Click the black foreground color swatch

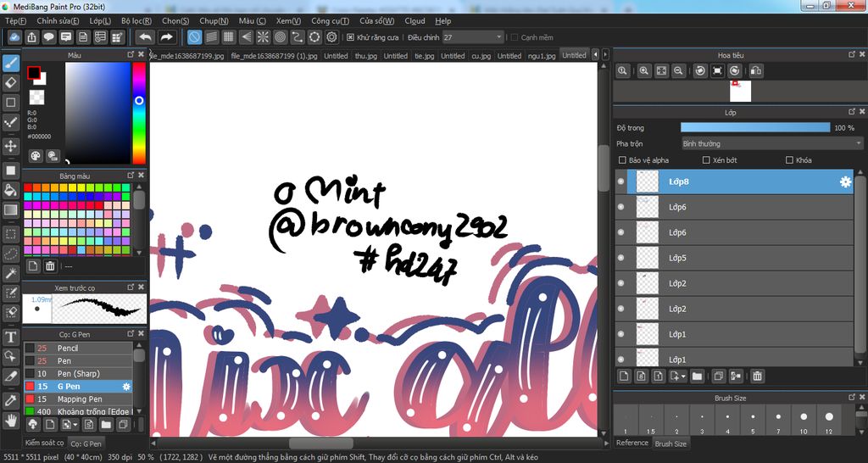click(x=34, y=73)
